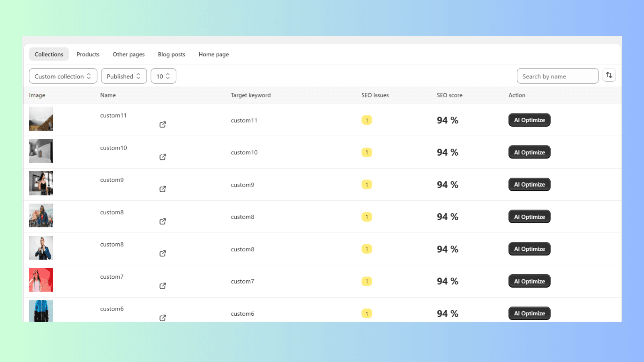Screen dimensions: 644x362
Task: View SEO issues badge for custom7
Action: pyautogui.click(x=367, y=281)
